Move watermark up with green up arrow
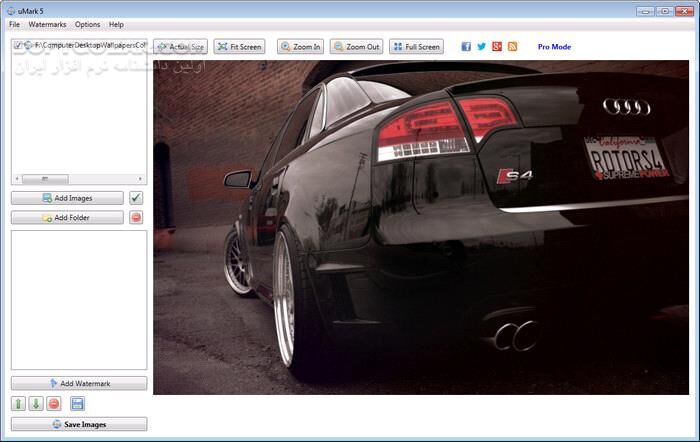This screenshot has height=442, width=700. point(19,404)
